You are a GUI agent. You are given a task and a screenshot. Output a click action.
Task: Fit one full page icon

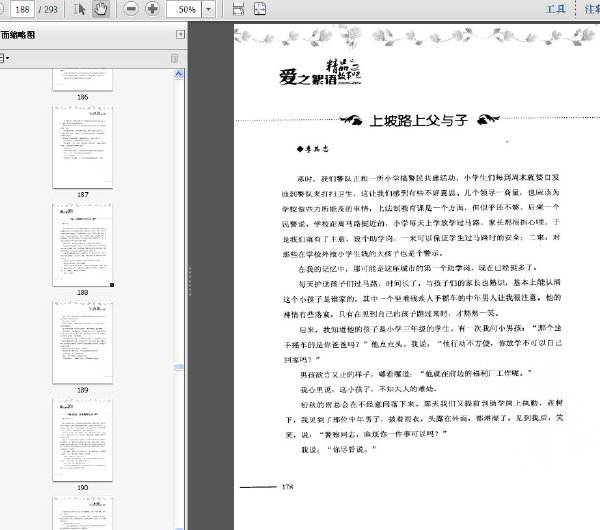click(x=260, y=9)
